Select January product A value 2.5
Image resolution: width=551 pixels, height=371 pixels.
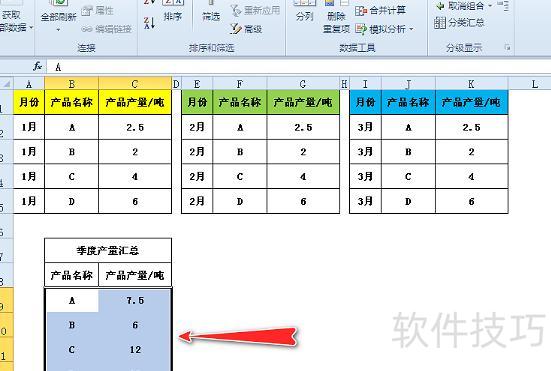(135, 127)
